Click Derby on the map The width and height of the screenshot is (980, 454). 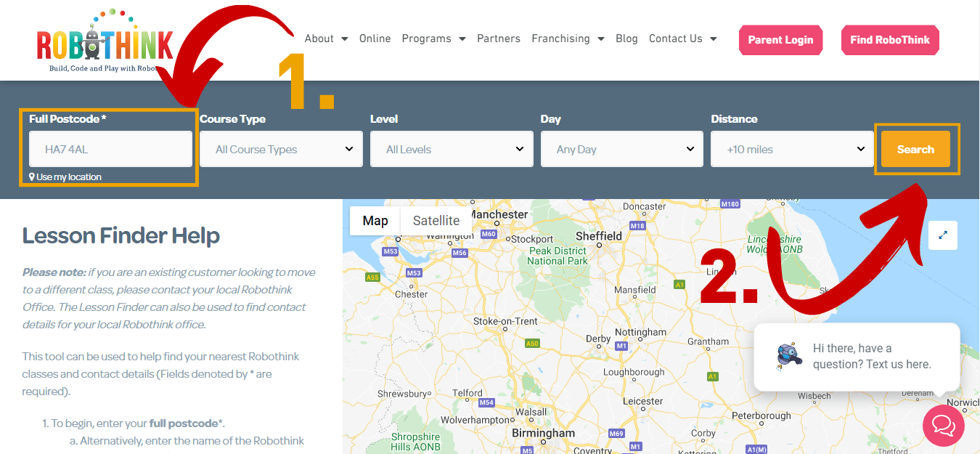pyautogui.click(x=598, y=339)
